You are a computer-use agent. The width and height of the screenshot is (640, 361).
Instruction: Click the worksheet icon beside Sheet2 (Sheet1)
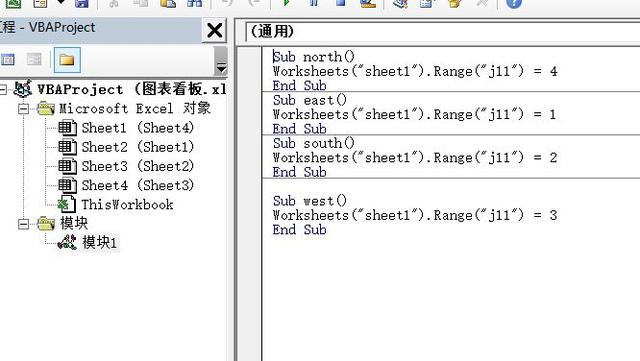(x=67, y=147)
